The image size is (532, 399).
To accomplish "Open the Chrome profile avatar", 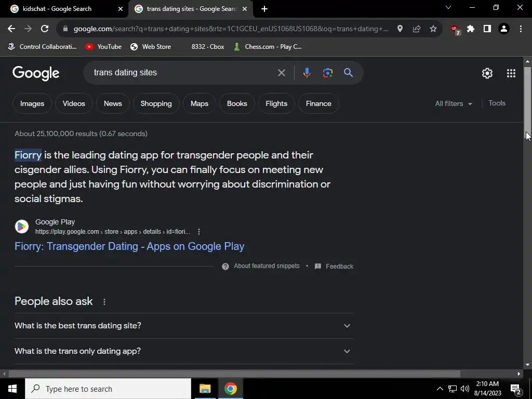I will (504, 29).
